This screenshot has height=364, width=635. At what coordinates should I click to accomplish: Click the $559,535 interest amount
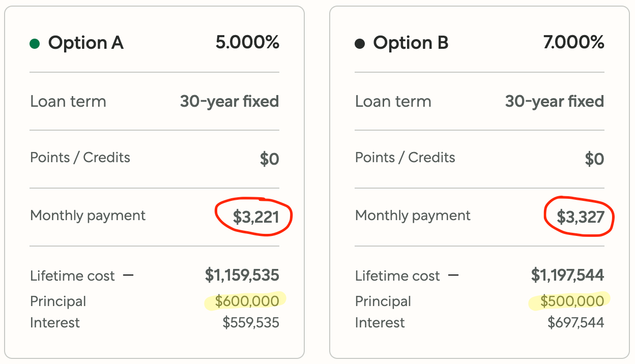coord(251,322)
